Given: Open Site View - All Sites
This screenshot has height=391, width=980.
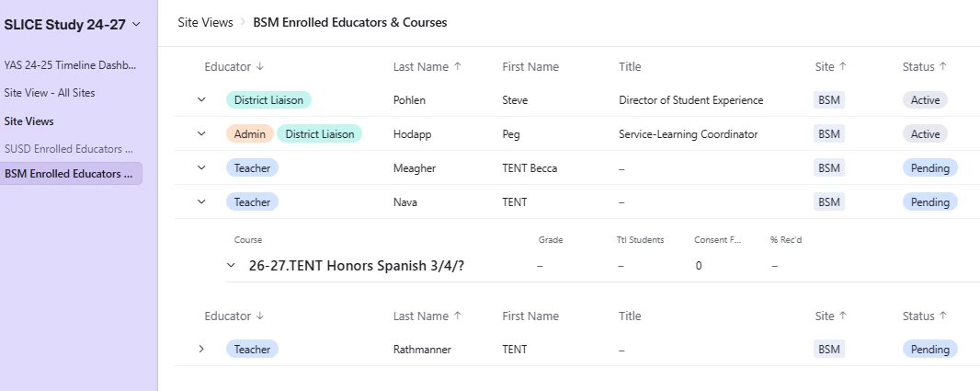Looking at the screenshot, I should pos(50,93).
